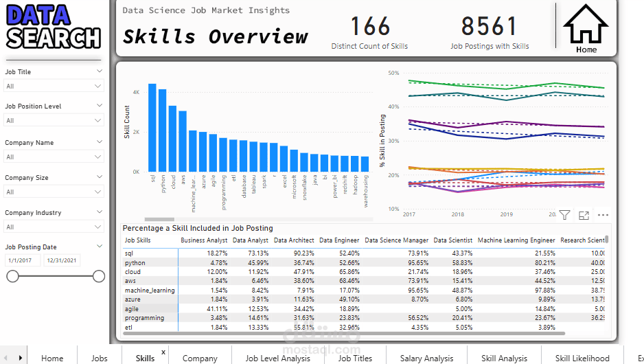Open the Company Size All dropdown
Viewport: 644px width, 364px height.
coord(54,192)
